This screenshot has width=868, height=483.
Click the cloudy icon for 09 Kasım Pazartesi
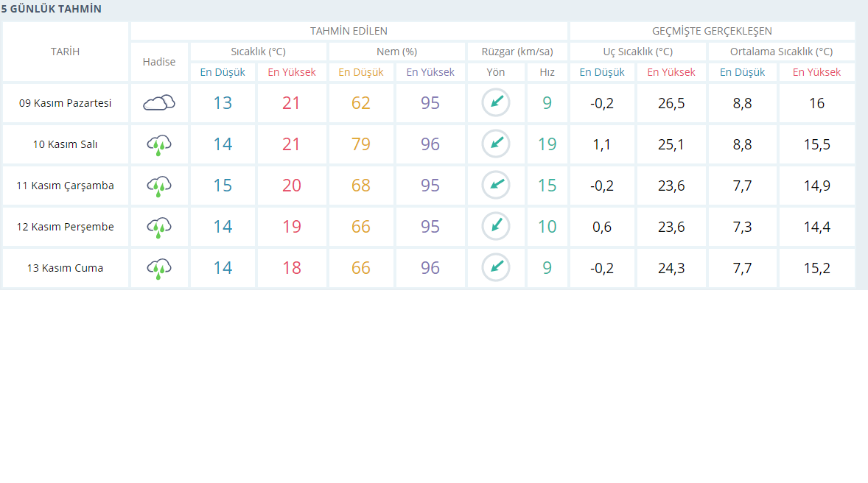pos(159,103)
